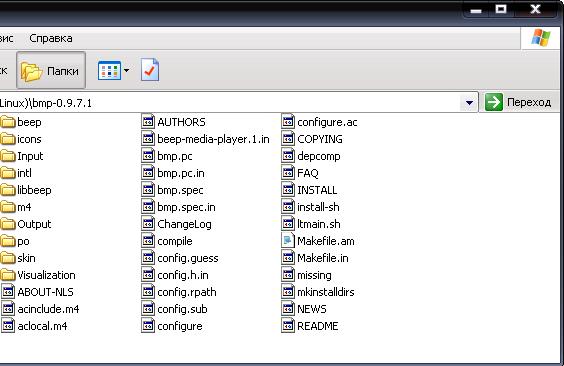564x366 pixels.
Task: Click the checkmark document toolbar icon
Action: pyautogui.click(x=150, y=70)
